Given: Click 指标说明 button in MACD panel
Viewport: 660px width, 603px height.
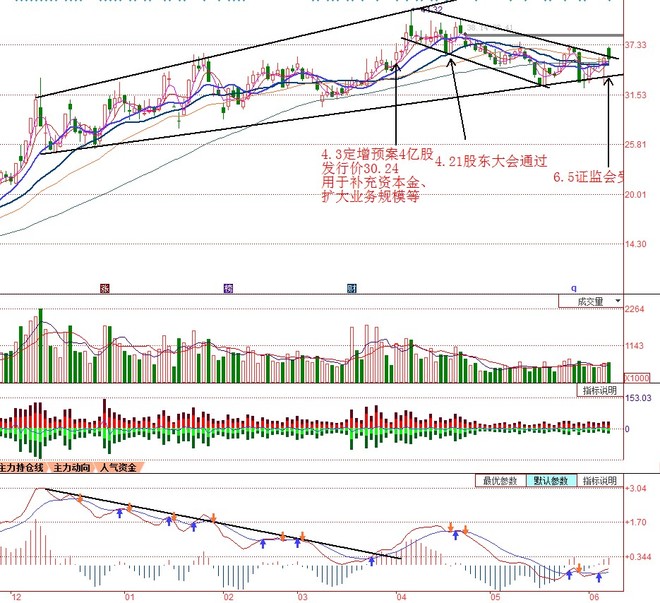Looking at the screenshot, I should pos(600,481).
